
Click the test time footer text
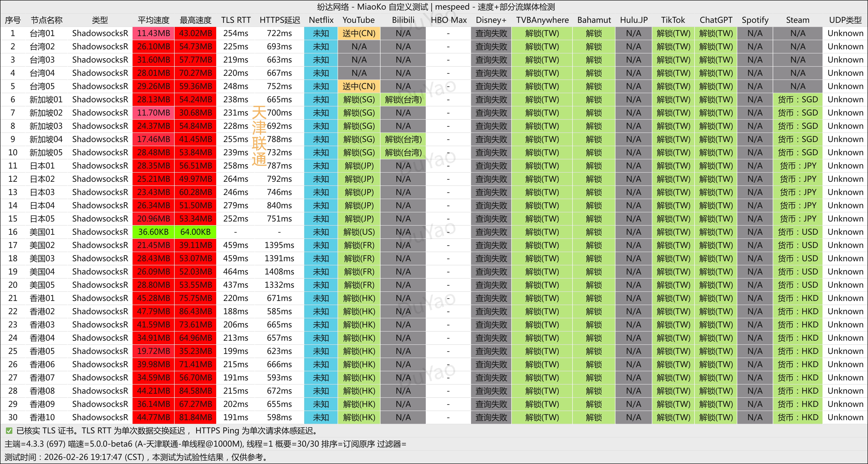pos(136,457)
